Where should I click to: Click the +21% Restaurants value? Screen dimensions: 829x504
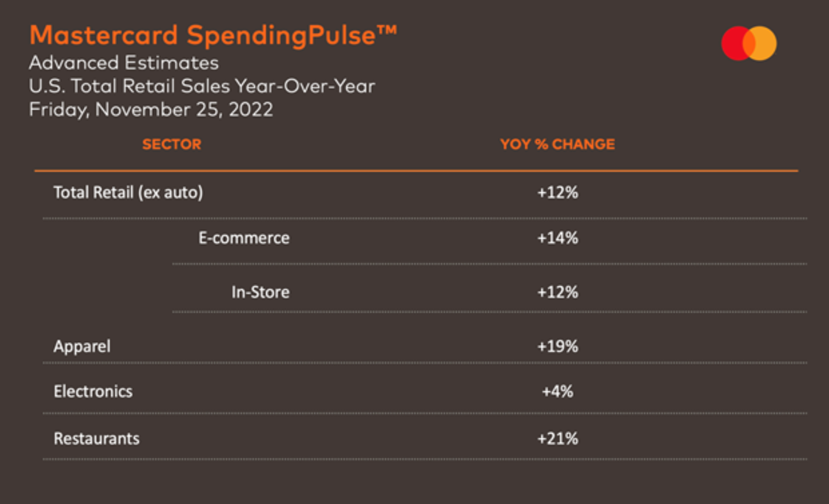[557, 439]
